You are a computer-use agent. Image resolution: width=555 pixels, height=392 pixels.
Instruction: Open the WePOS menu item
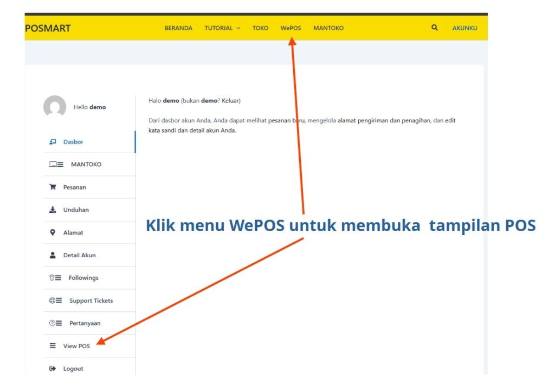[x=291, y=28]
